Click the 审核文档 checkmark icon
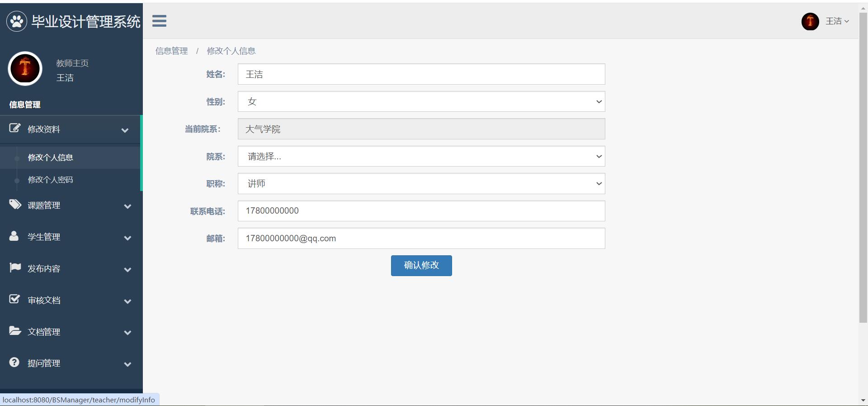This screenshot has width=868, height=406. [x=14, y=299]
